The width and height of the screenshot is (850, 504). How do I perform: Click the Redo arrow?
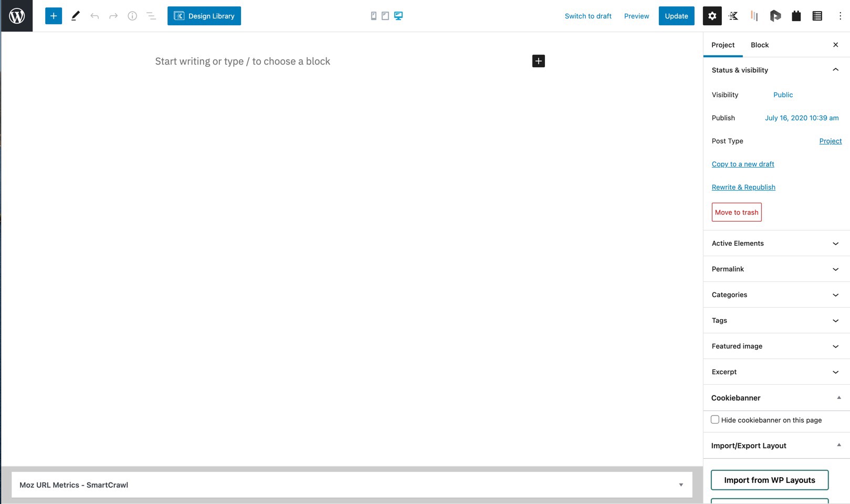point(113,16)
